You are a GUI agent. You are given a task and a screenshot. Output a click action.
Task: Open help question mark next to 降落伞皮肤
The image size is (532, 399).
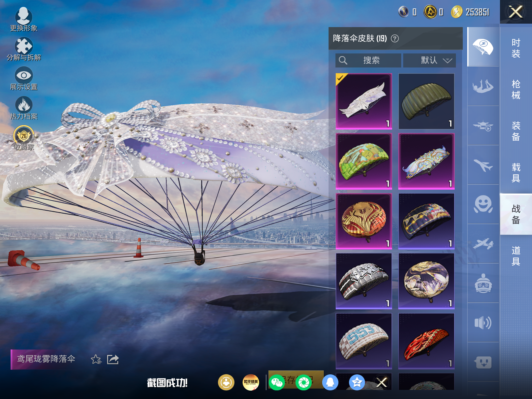pyautogui.click(x=395, y=39)
